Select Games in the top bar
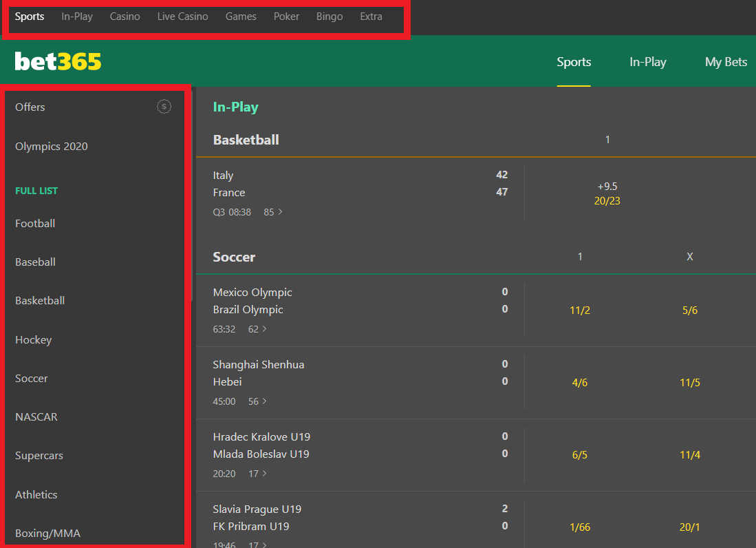The image size is (756, 548). click(x=241, y=17)
